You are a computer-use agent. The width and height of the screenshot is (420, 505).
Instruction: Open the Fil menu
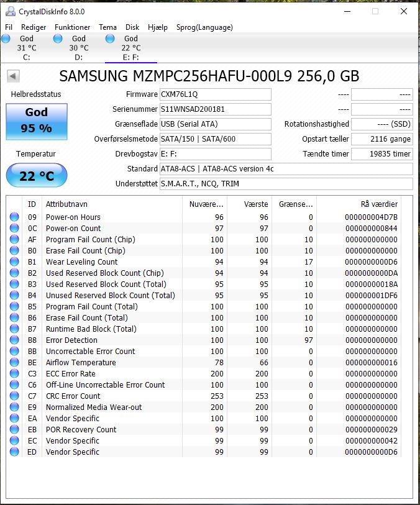pos(9,27)
